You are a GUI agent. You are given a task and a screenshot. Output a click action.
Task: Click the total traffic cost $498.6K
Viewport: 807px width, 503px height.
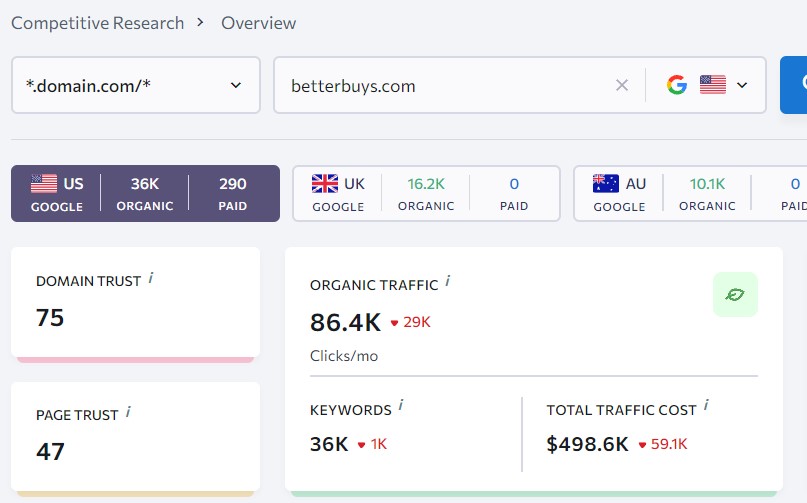[588, 444]
